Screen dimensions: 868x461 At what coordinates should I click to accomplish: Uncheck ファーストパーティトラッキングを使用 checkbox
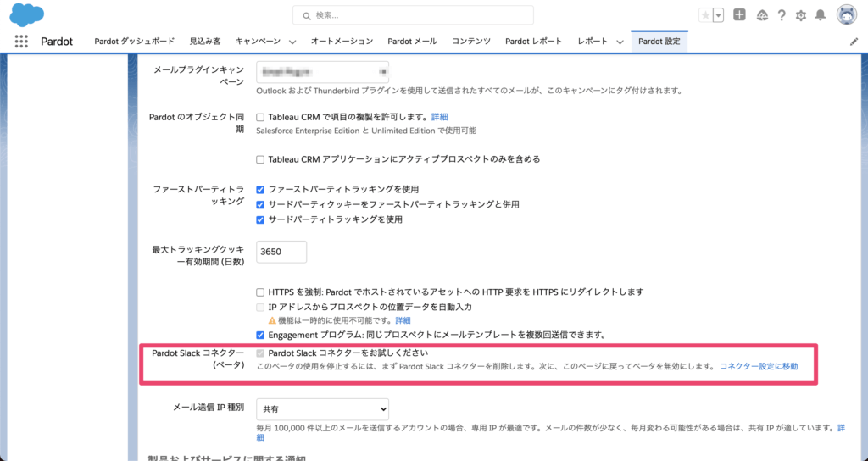tap(260, 189)
